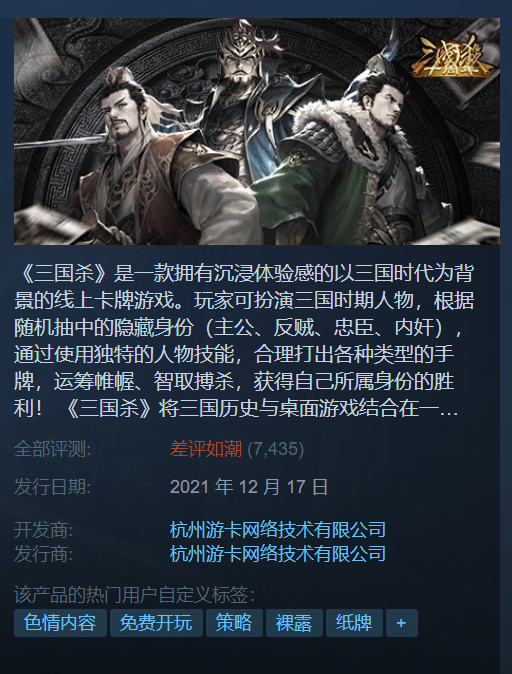Choose the 裸露 tag

294,623
